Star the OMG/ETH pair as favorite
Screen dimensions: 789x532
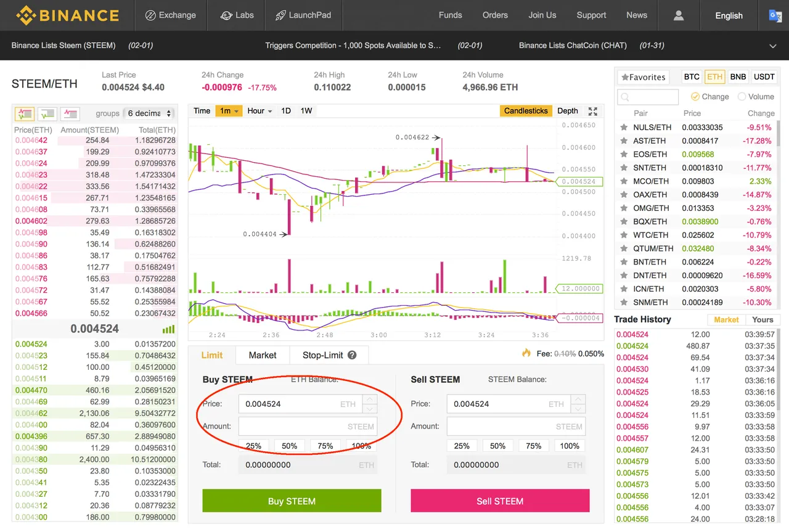624,208
